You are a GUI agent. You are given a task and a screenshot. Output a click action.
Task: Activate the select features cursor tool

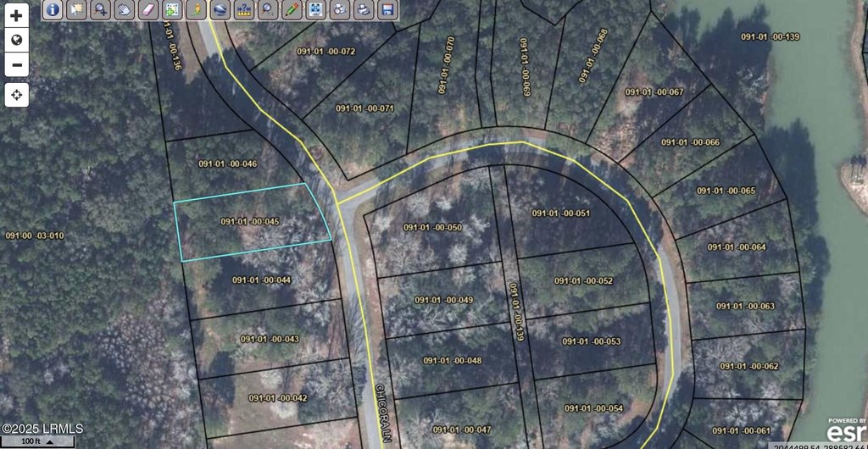(x=76, y=10)
